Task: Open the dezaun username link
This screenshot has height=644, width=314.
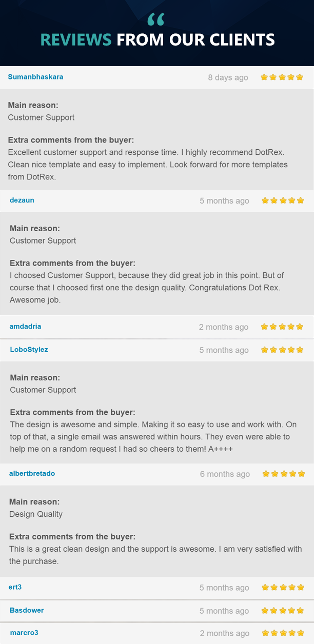Action: coord(22,200)
